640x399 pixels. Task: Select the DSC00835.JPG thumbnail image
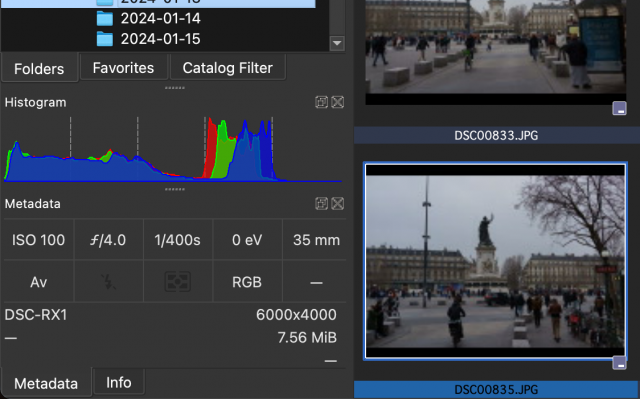click(x=495, y=261)
